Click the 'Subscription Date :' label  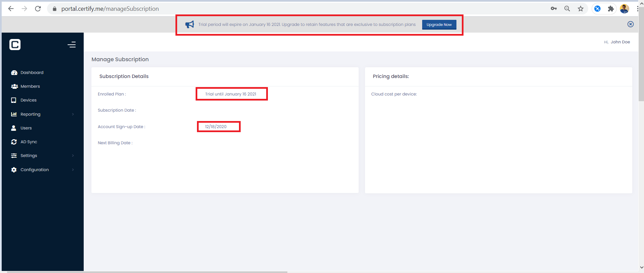[x=117, y=110]
